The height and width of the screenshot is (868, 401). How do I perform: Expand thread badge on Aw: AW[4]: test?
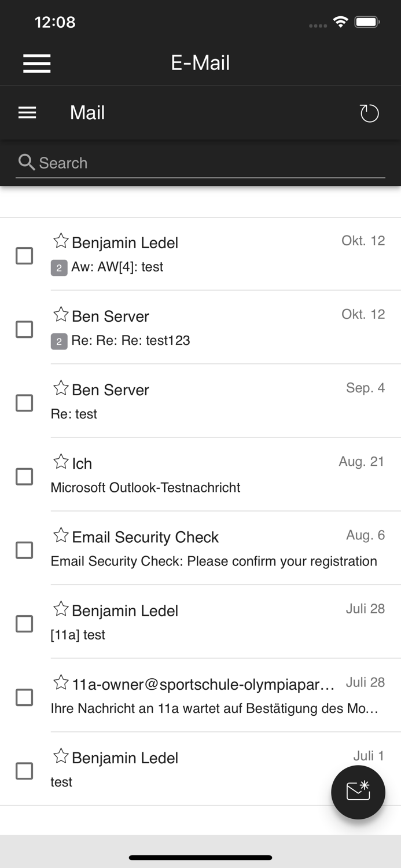point(59,268)
